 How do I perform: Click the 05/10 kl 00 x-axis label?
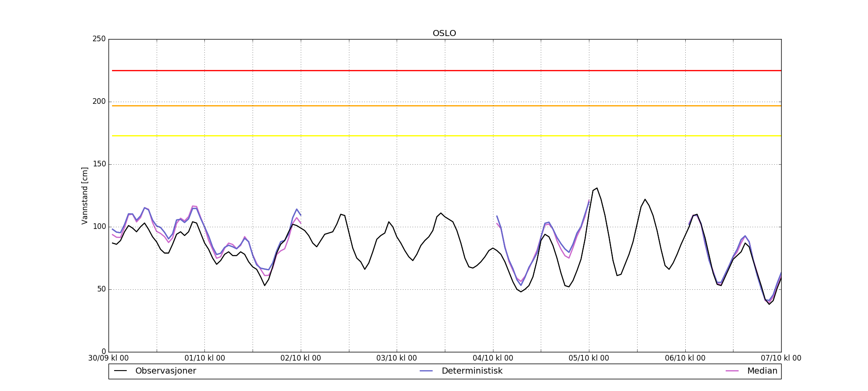tap(589, 358)
